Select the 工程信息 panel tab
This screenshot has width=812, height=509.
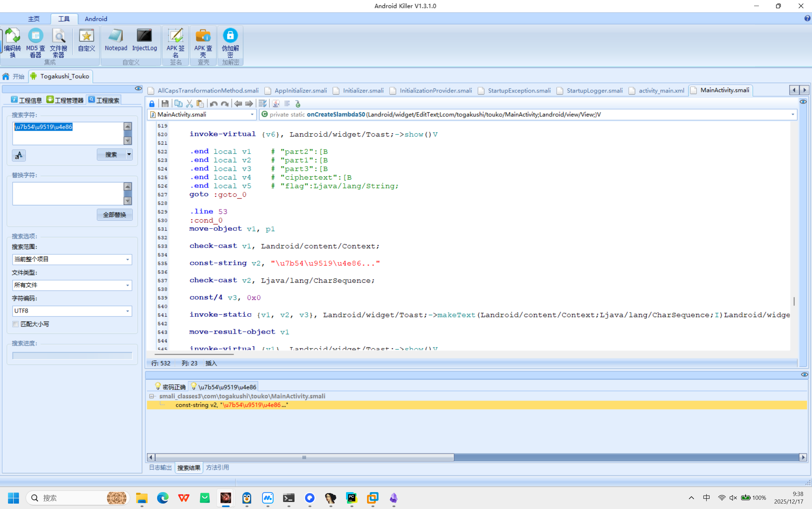(x=27, y=100)
